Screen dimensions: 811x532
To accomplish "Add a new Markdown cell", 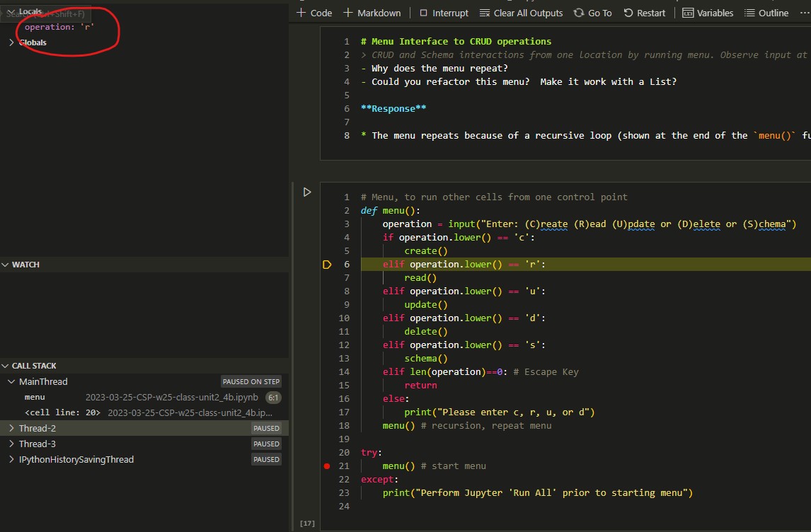I will [x=372, y=13].
